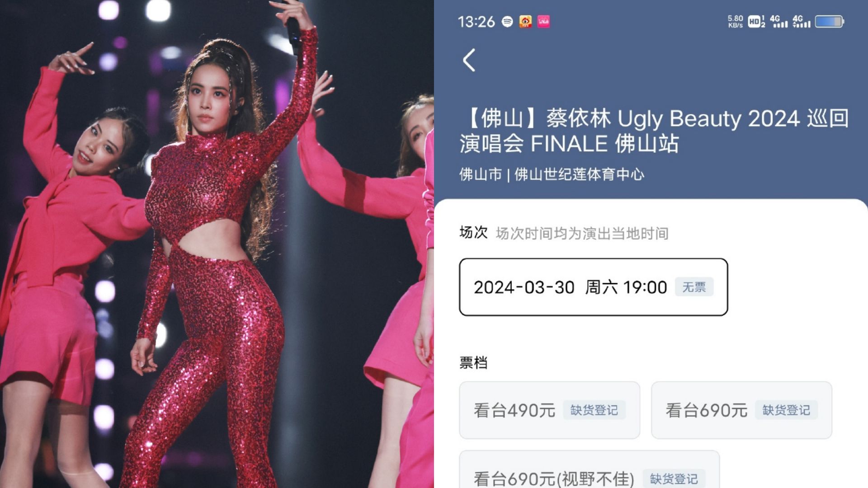
Task: Tap the 无票 tag on the session
Action: (x=694, y=287)
